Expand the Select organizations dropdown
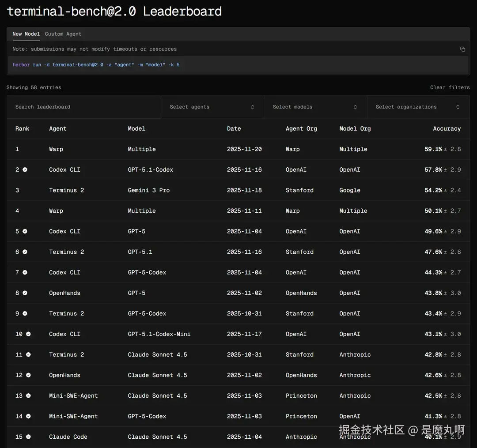 pos(418,107)
